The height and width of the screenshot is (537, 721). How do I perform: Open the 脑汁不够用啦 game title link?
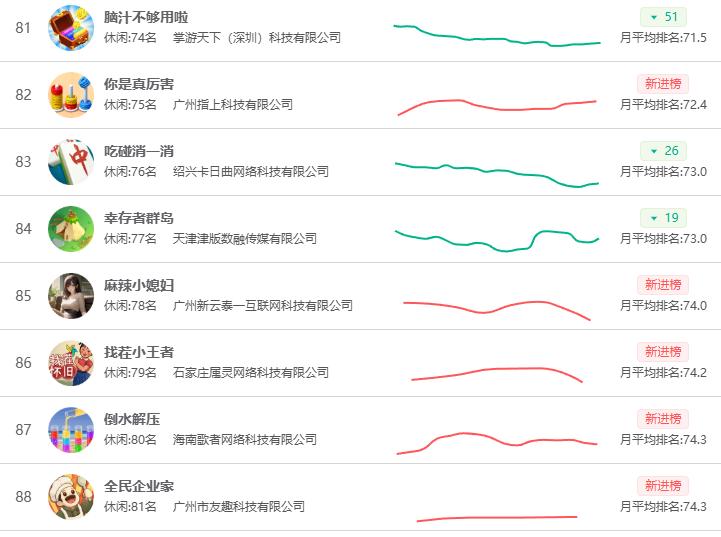(x=146, y=17)
